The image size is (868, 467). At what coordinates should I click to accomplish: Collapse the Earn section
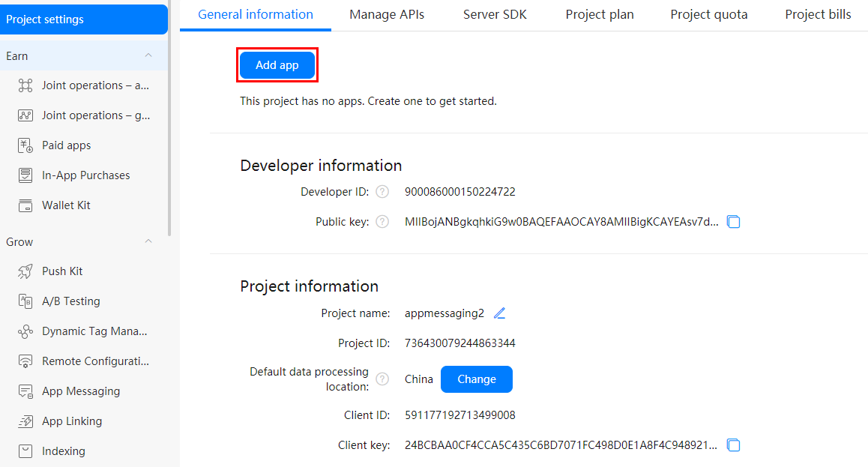click(x=148, y=55)
